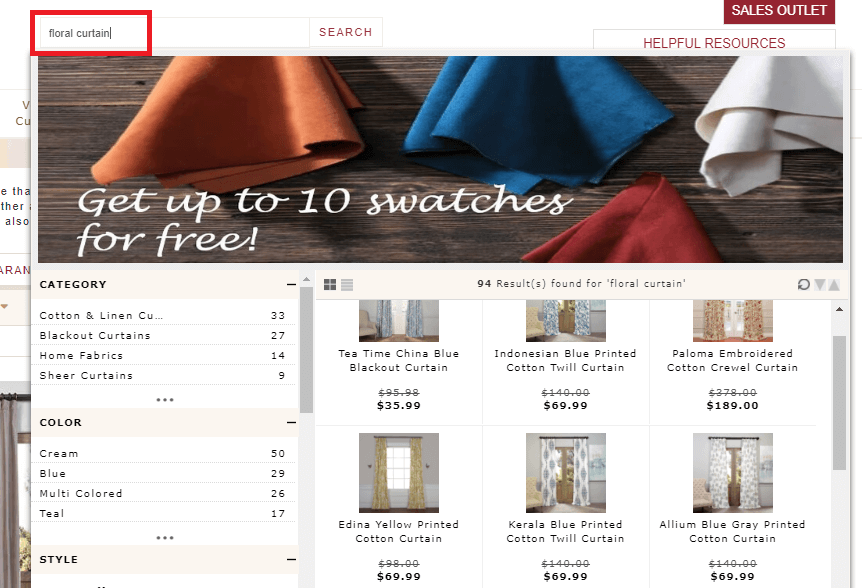Screen dimensions: 862x588
Task: Show more categories via ellipsis
Action: coord(165,399)
